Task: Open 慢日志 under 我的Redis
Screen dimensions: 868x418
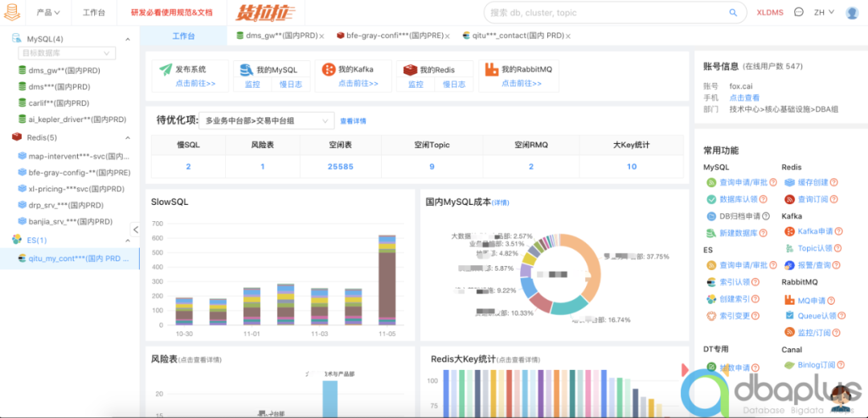Action: point(454,84)
